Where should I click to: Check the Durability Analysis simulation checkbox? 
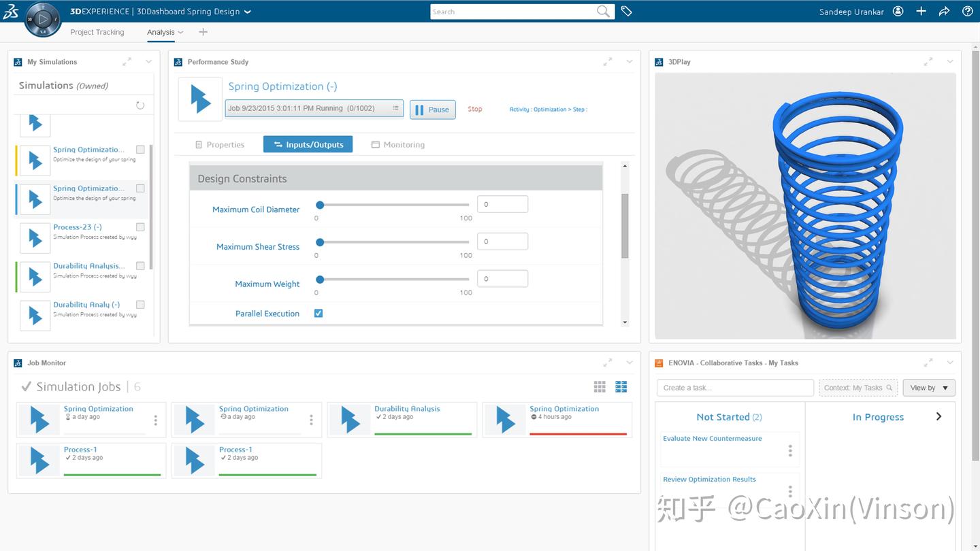click(140, 266)
